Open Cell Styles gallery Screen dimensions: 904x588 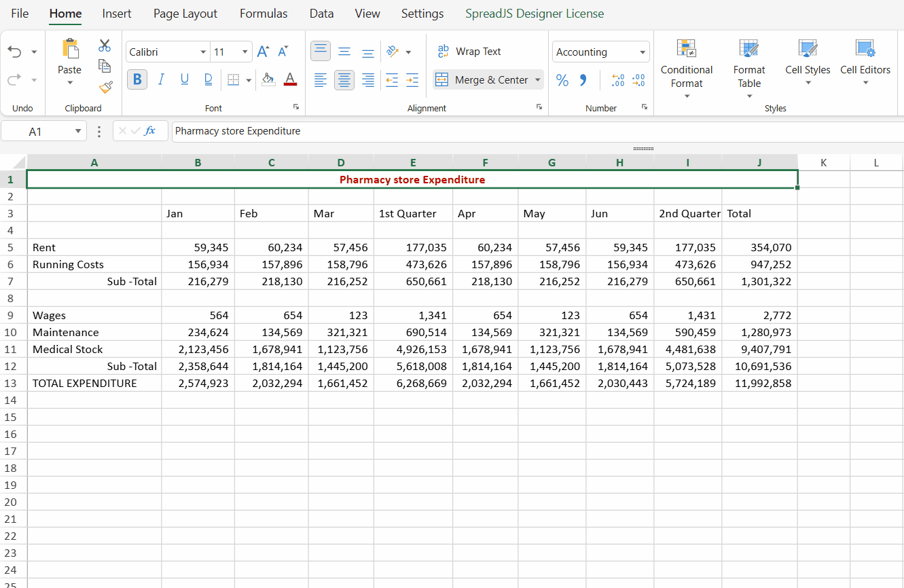point(808,62)
